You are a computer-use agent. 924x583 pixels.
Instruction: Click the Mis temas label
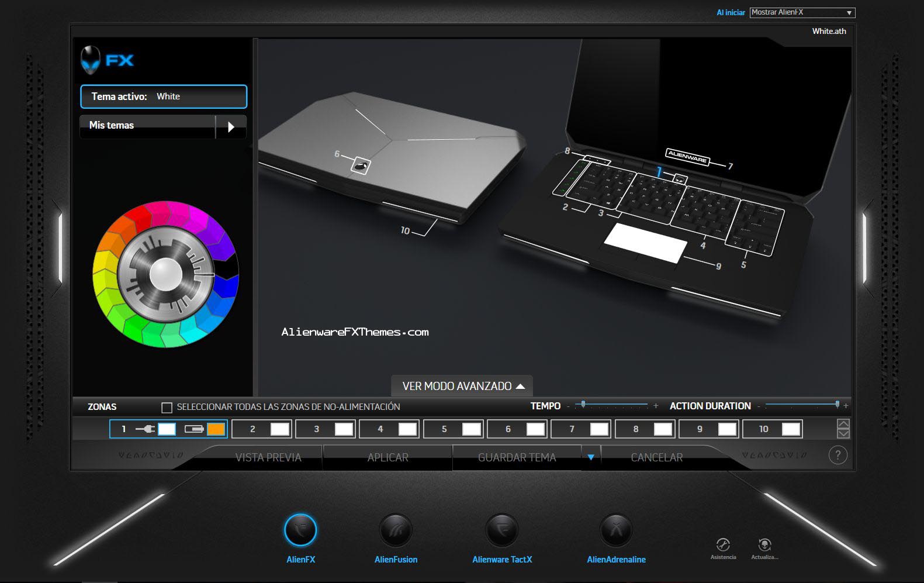111,125
